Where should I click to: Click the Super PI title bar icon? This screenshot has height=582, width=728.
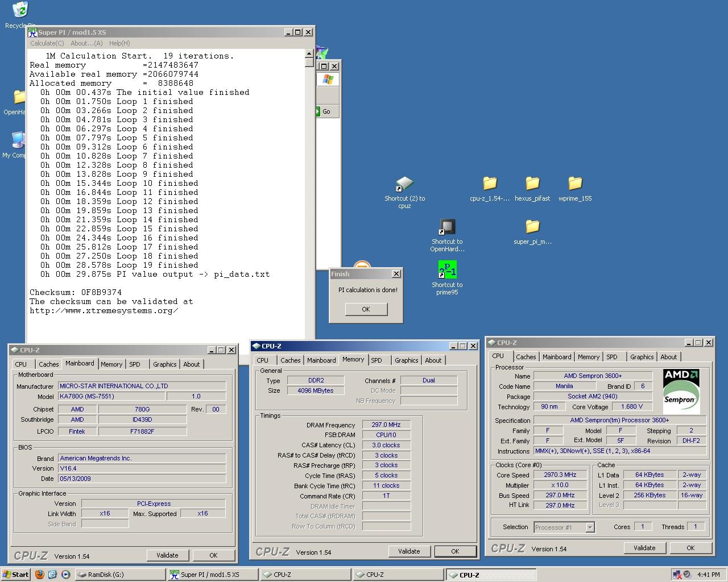(32, 32)
